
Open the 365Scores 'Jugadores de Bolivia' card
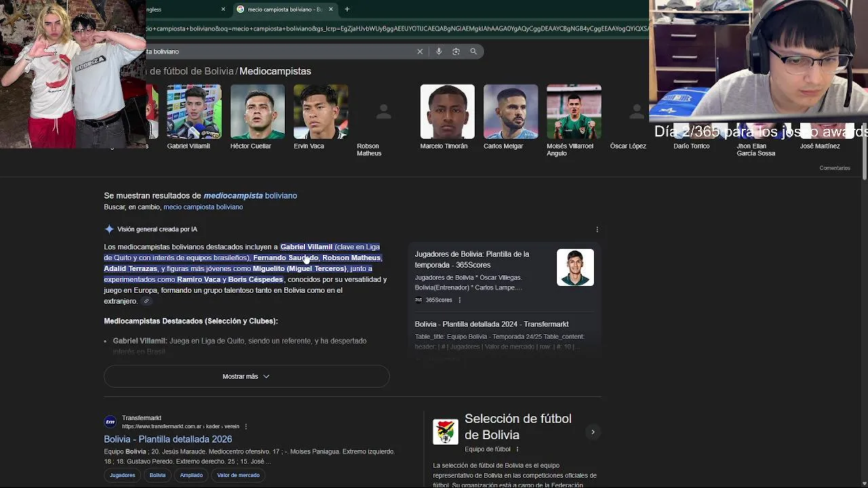tap(472, 260)
